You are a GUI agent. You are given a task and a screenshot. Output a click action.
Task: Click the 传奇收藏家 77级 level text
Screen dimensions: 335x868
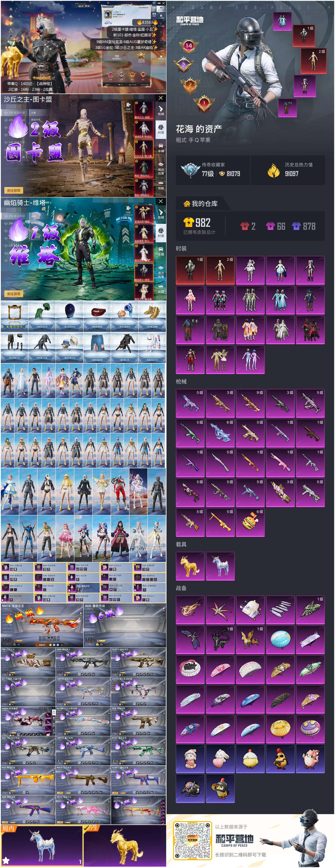[208, 174]
